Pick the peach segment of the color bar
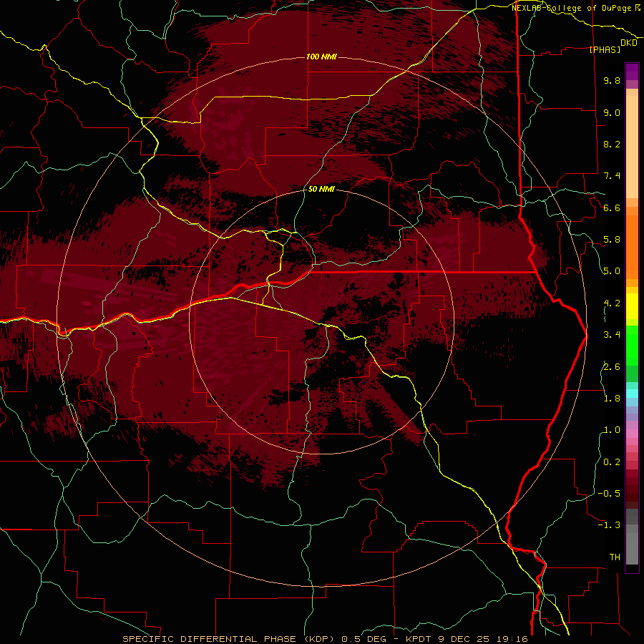This screenshot has height=644, width=644. tap(632, 147)
